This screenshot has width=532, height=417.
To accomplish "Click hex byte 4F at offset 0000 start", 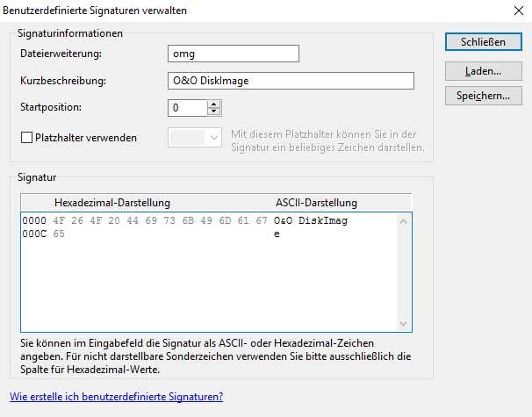I will [59, 220].
